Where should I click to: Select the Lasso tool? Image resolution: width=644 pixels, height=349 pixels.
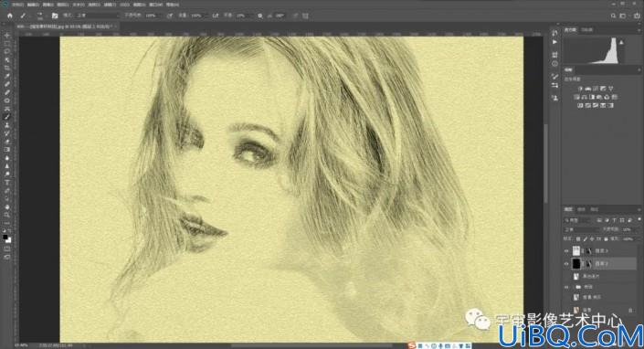(x=7, y=52)
